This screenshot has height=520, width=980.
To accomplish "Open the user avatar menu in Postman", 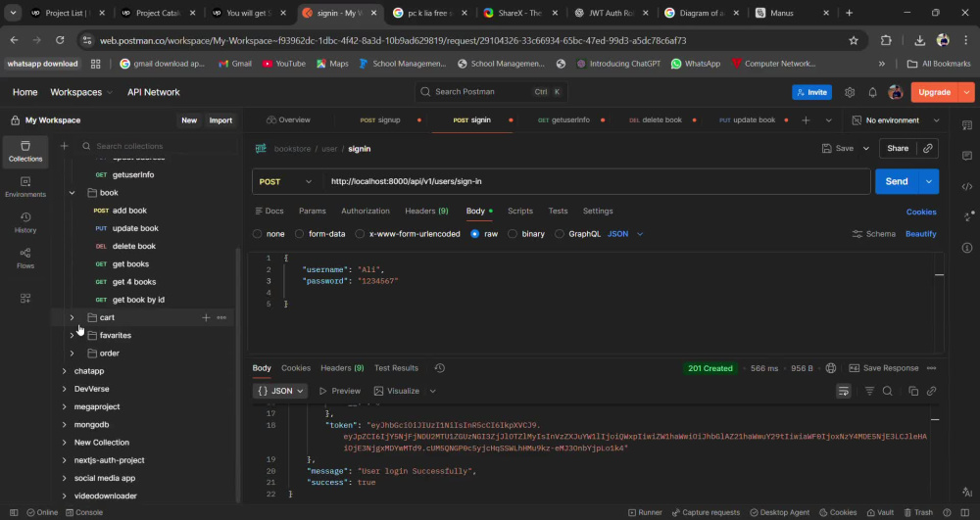I will (x=896, y=92).
